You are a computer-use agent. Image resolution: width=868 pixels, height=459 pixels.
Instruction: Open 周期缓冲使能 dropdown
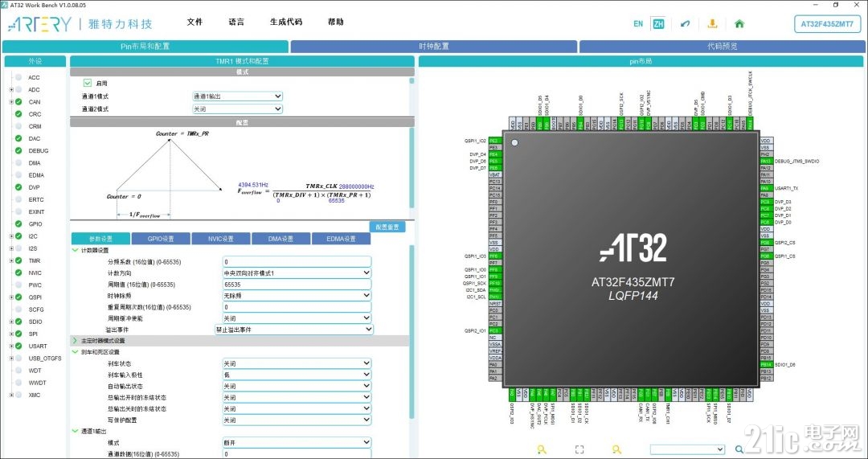tap(297, 318)
